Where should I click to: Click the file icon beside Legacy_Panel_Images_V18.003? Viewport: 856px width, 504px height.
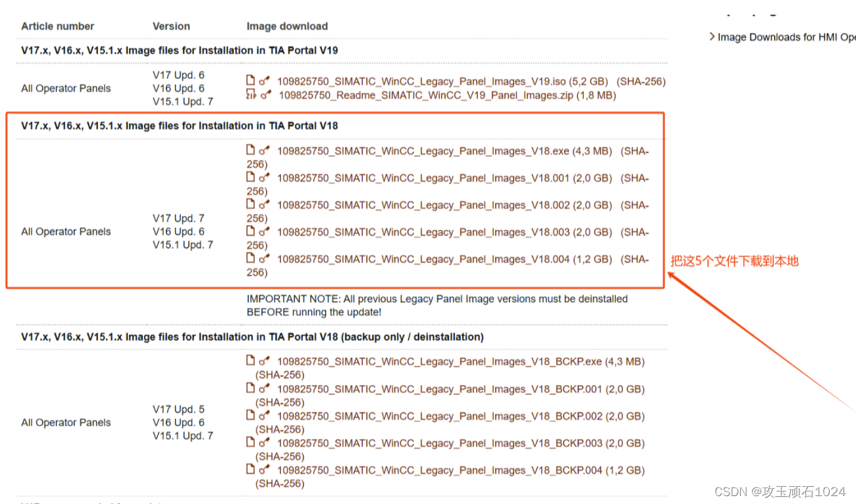click(x=250, y=230)
